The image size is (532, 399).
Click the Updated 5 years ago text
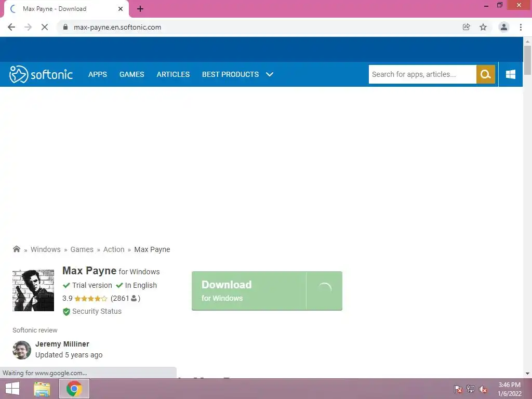pos(69,355)
